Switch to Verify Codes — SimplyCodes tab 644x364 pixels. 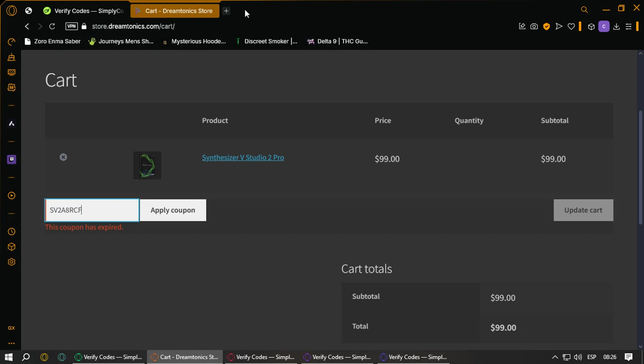pos(84,11)
